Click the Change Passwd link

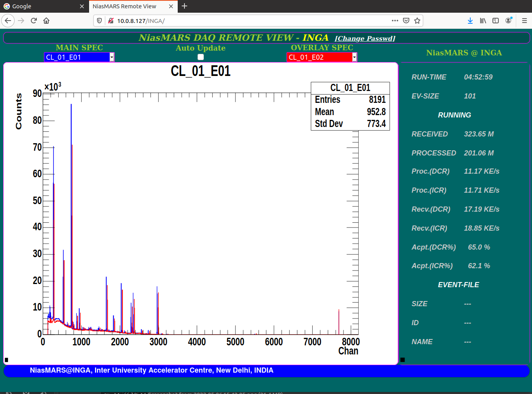365,38
